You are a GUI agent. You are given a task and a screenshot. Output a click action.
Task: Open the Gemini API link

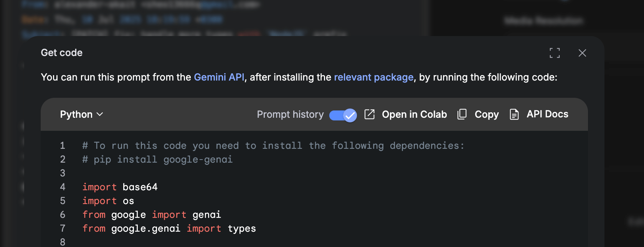219,77
